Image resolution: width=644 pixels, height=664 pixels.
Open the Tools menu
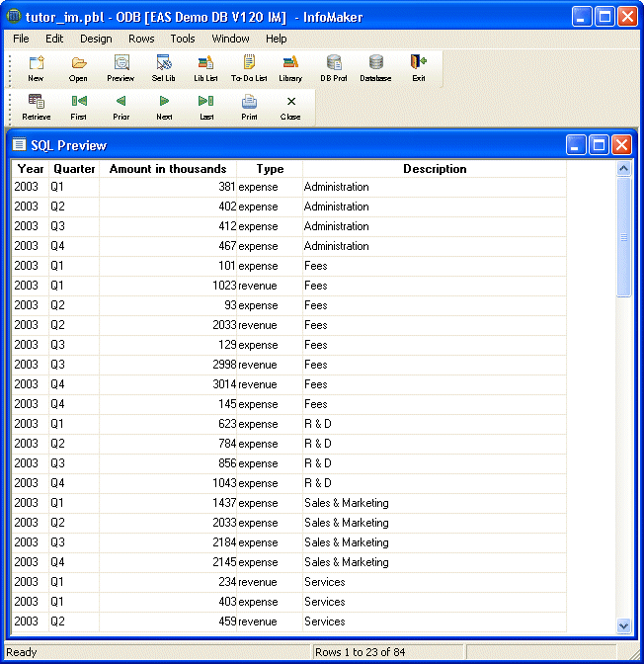(x=183, y=39)
